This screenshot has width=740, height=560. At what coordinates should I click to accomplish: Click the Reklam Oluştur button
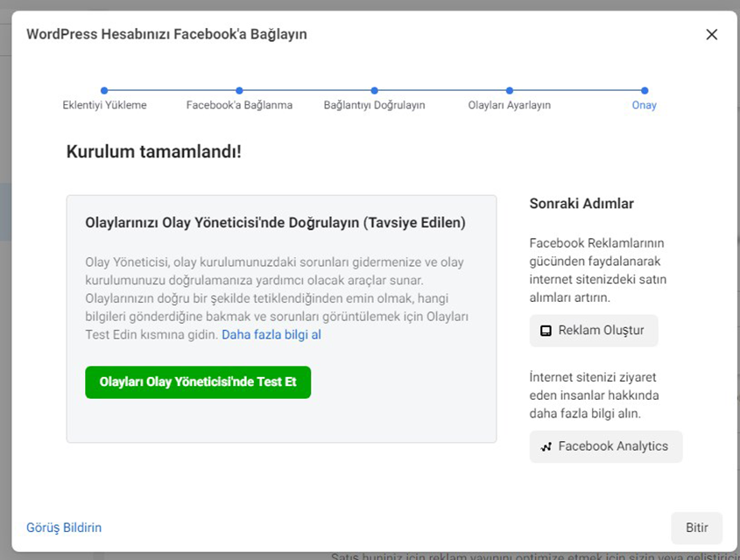(593, 331)
